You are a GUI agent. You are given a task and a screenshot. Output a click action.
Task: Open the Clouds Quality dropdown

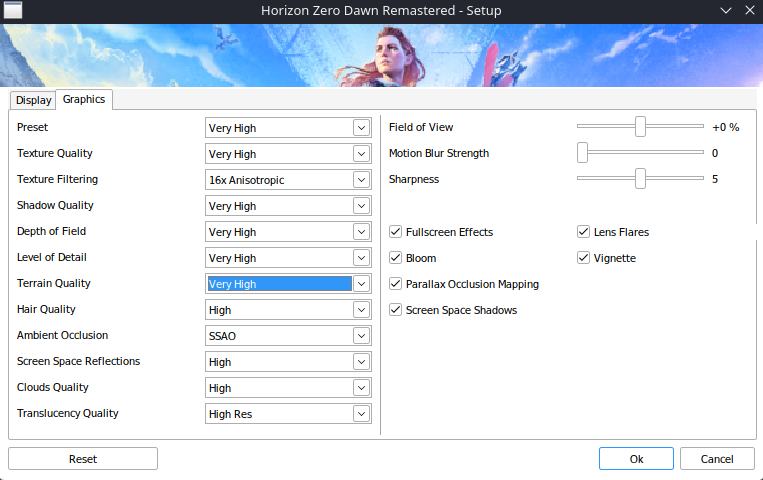288,388
